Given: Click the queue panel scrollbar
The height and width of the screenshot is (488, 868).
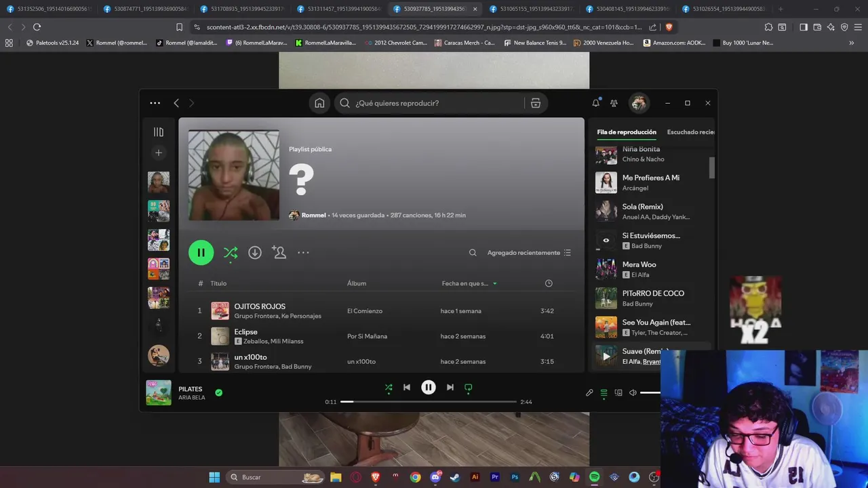Looking at the screenshot, I should (711, 167).
